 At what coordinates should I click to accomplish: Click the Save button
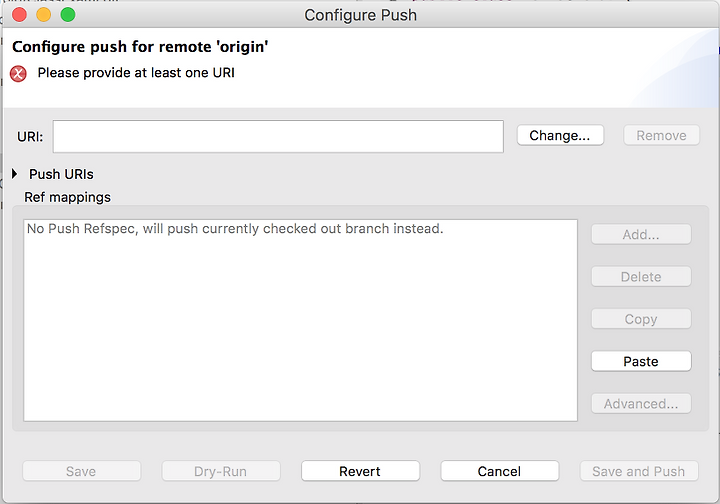coord(81,471)
